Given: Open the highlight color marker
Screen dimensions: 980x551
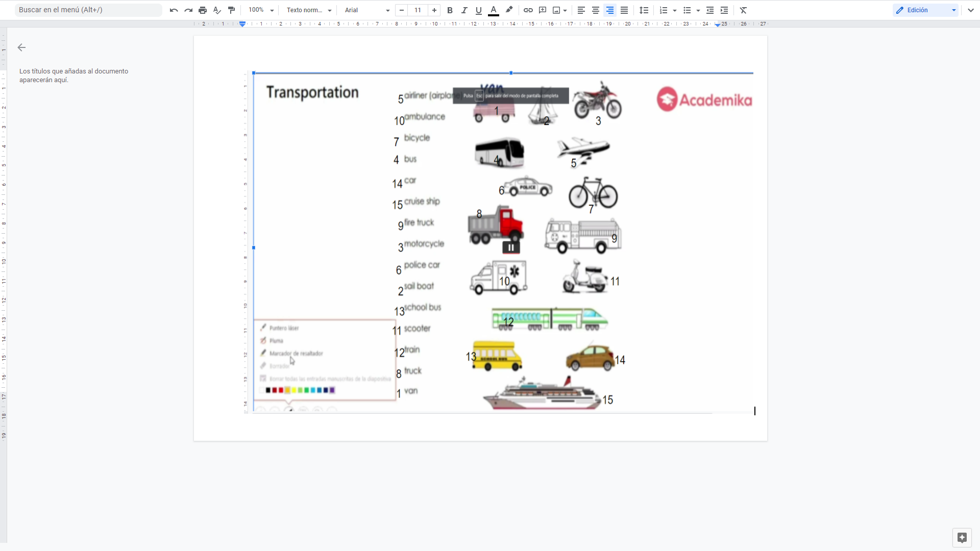Looking at the screenshot, I should [509, 10].
